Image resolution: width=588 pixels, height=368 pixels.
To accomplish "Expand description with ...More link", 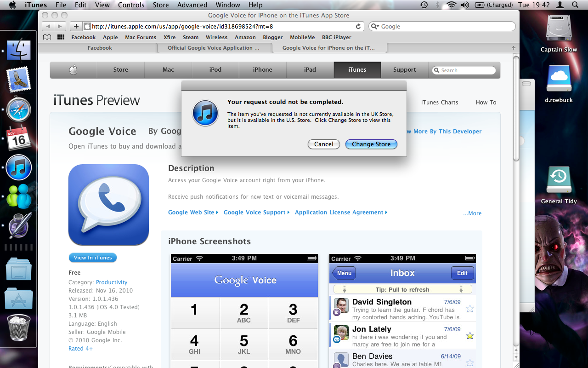I will click(472, 213).
